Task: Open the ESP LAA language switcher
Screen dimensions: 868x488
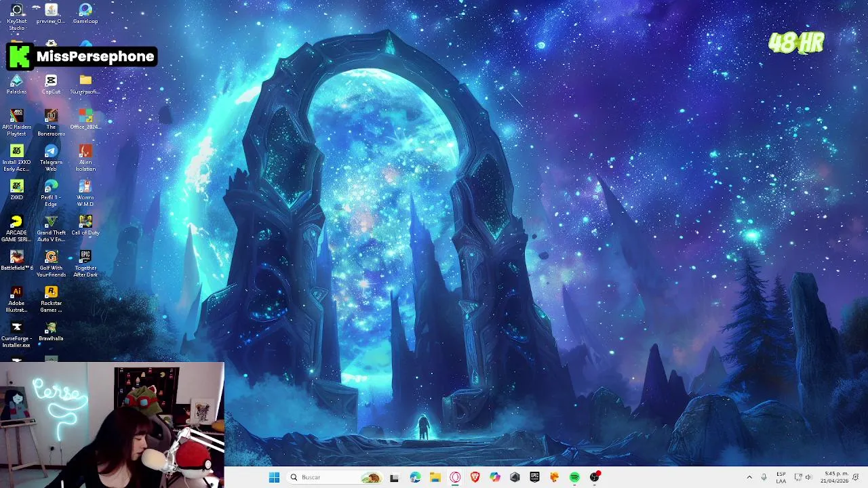Action: pos(781,477)
